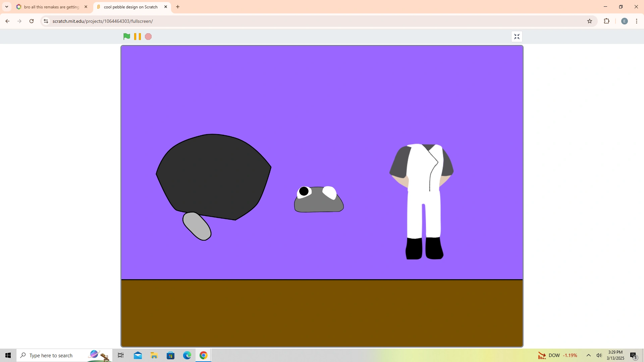This screenshot has height=362, width=644.
Task: Open a new browser tab
Action: pos(178,7)
